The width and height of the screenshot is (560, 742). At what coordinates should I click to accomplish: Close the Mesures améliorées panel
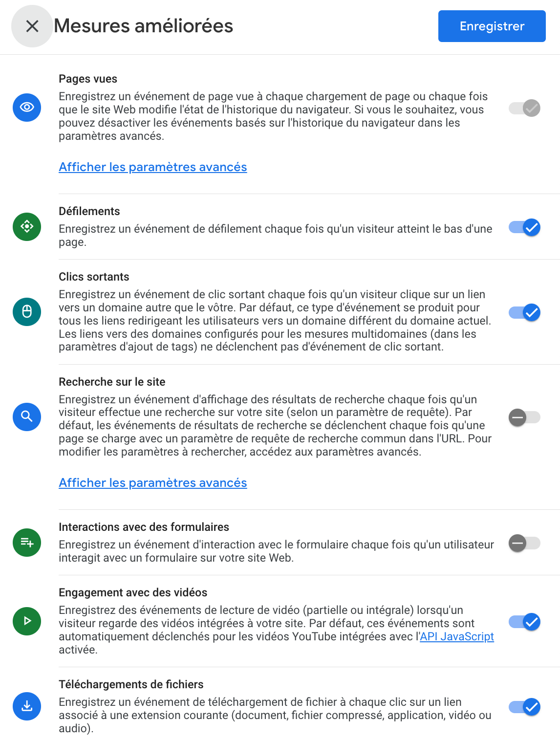(x=32, y=26)
